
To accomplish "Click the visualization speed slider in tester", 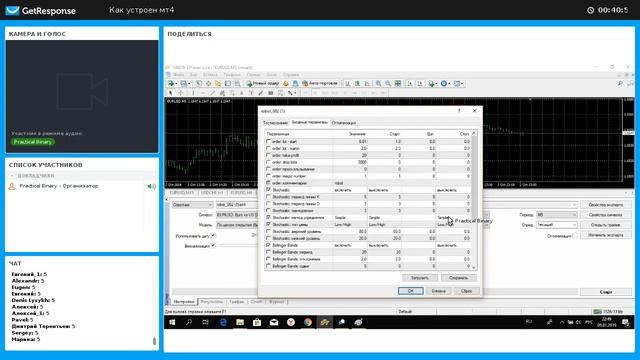I will 239,245.
